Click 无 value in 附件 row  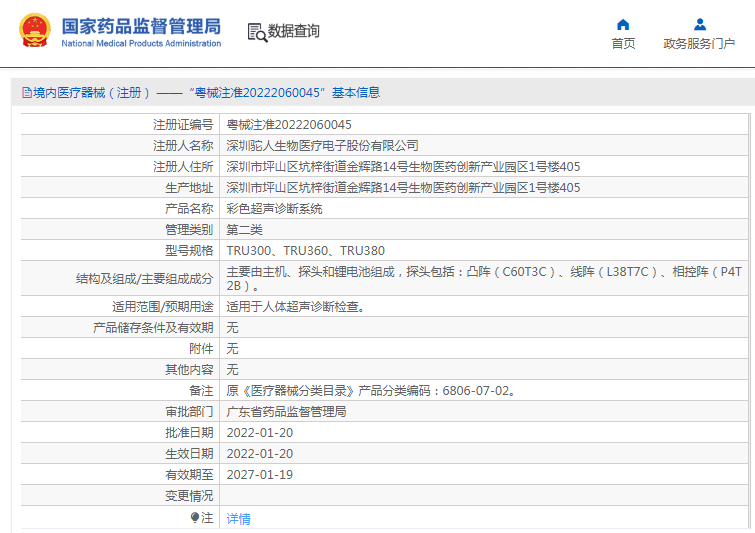[x=232, y=349]
